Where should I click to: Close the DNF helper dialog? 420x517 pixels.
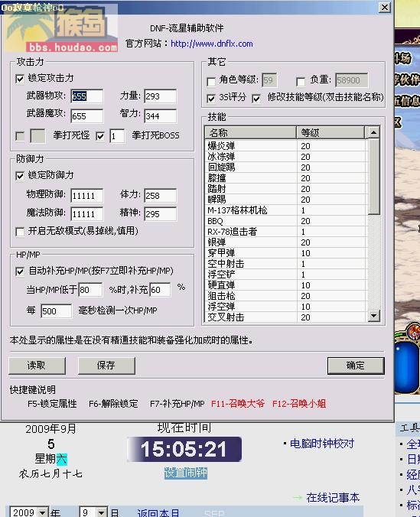pos(384,7)
